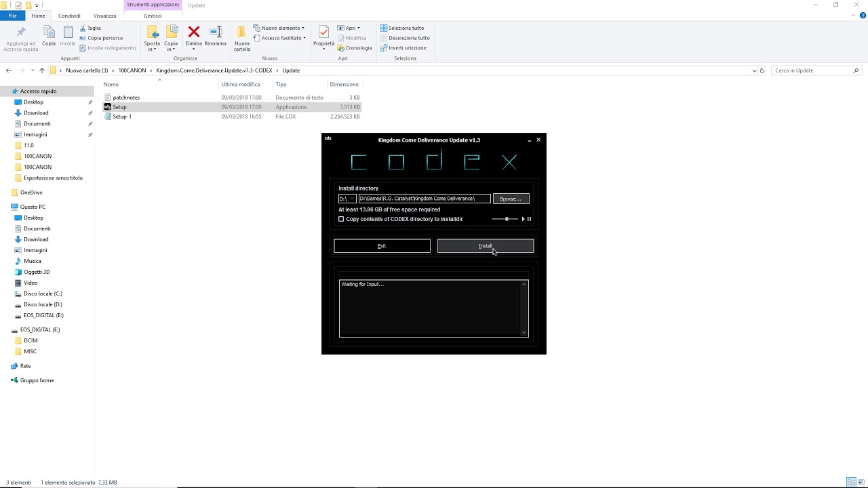Screen dimensions: 868x488
Task: Click Copia percorso in the ribbon
Action: tap(101, 38)
